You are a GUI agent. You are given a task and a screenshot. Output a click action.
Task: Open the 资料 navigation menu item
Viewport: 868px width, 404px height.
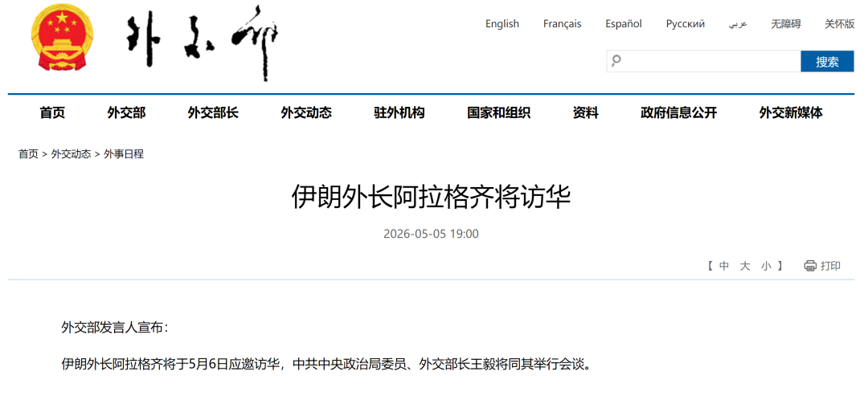pyautogui.click(x=586, y=113)
